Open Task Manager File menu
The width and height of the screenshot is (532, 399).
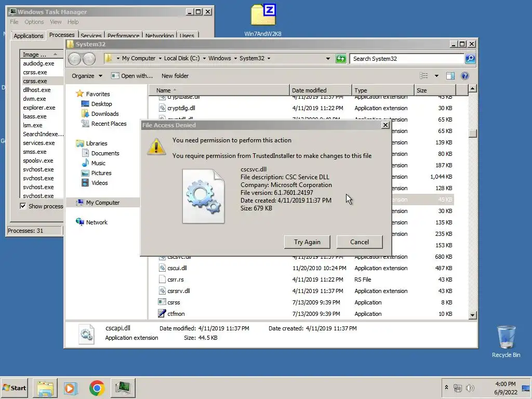tap(14, 22)
